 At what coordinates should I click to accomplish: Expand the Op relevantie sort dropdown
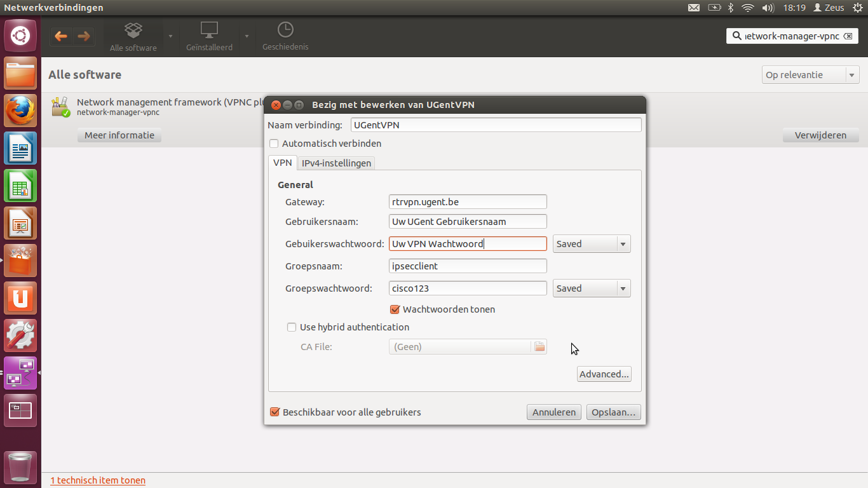pos(810,75)
